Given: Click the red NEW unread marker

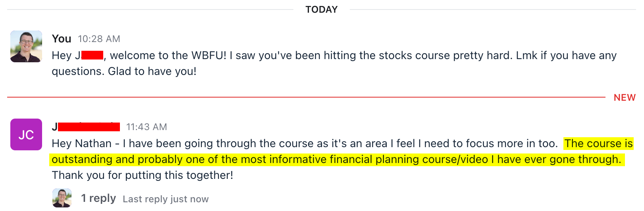Looking at the screenshot, I should tap(625, 98).
